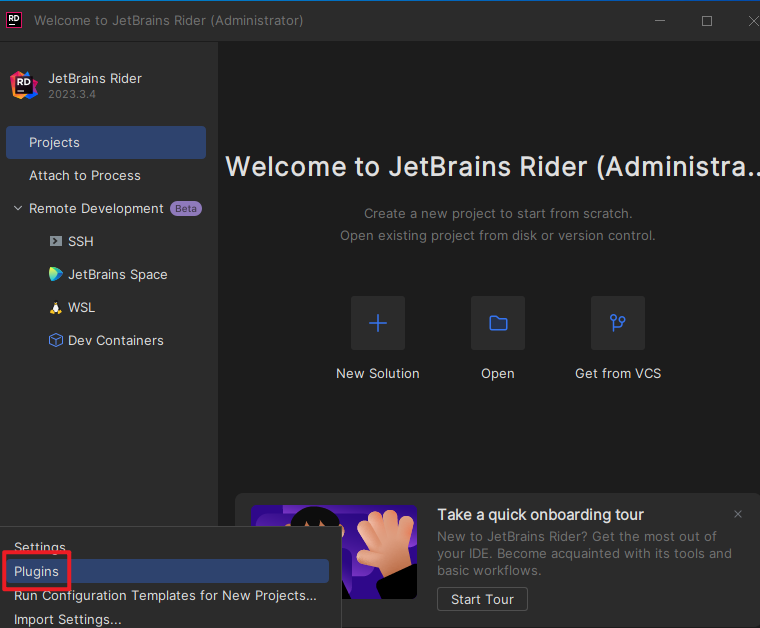Select the Projects tab
This screenshot has width=760, height=628.
pyautogui.click(x=106, y=142)
